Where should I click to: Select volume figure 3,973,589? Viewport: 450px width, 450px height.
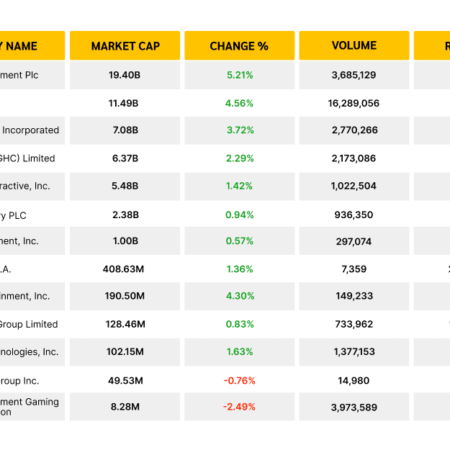(x=354, y=407)
